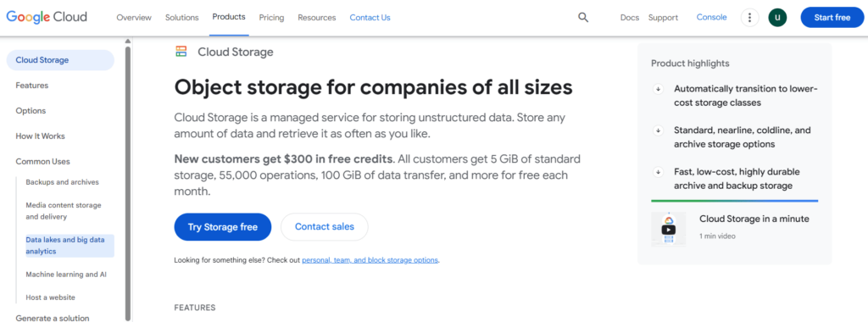Viewport: 868px width, 322px height.
Task: Go to Docs
Action: point(630,18)
